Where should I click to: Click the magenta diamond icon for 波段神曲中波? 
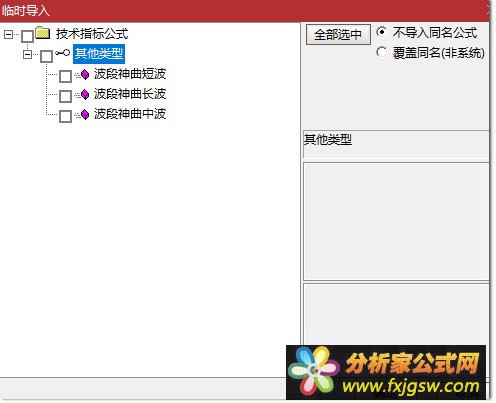coord(85,115)
